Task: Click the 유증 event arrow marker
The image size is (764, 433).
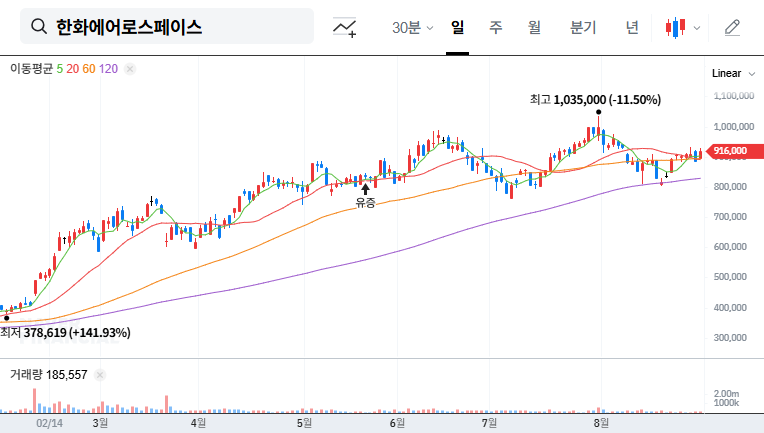Action: [365, 188]
